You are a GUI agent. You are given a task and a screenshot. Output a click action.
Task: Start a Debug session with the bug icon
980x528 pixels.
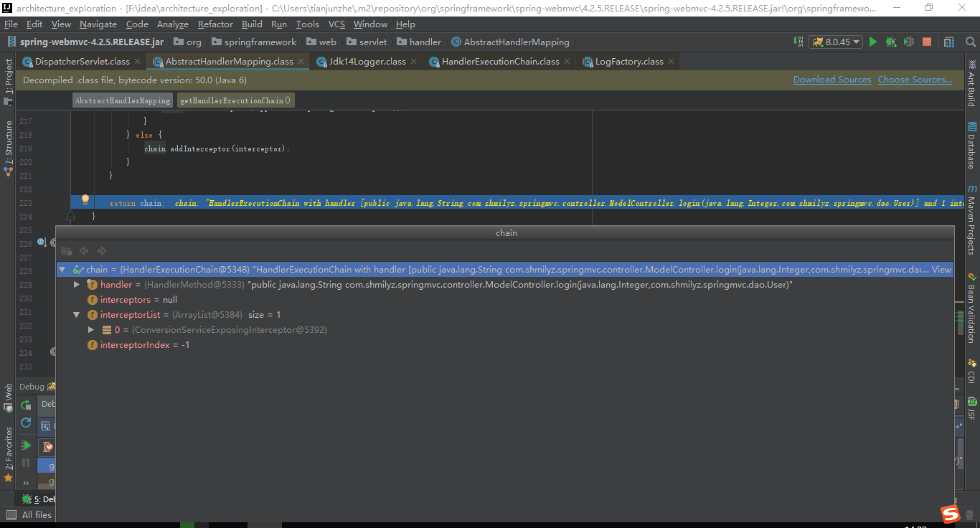(890, 42)
